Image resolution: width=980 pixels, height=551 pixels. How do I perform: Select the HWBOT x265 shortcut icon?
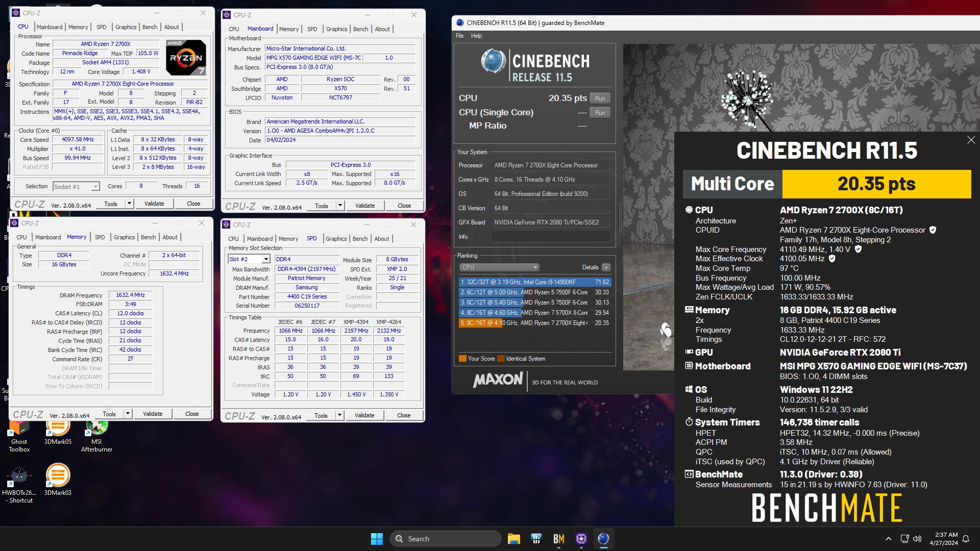[19, 484]
